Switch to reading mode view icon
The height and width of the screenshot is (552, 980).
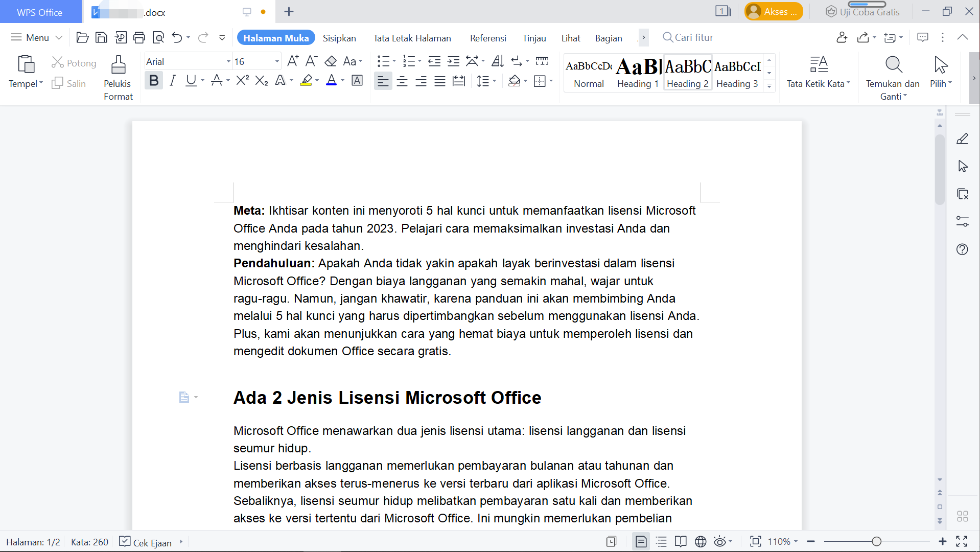click(x=681, y=542)
